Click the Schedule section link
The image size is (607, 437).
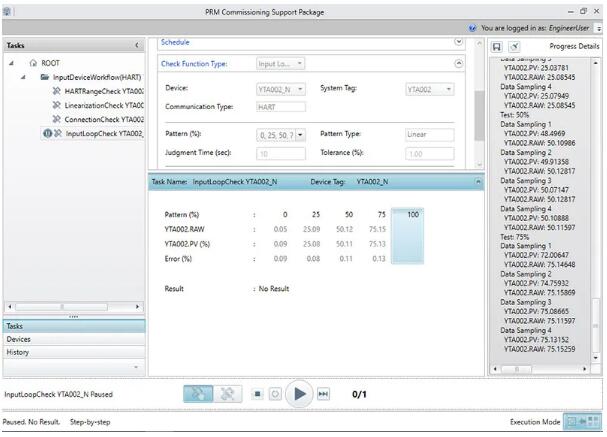pyautogui.click(x=175, y=42)
